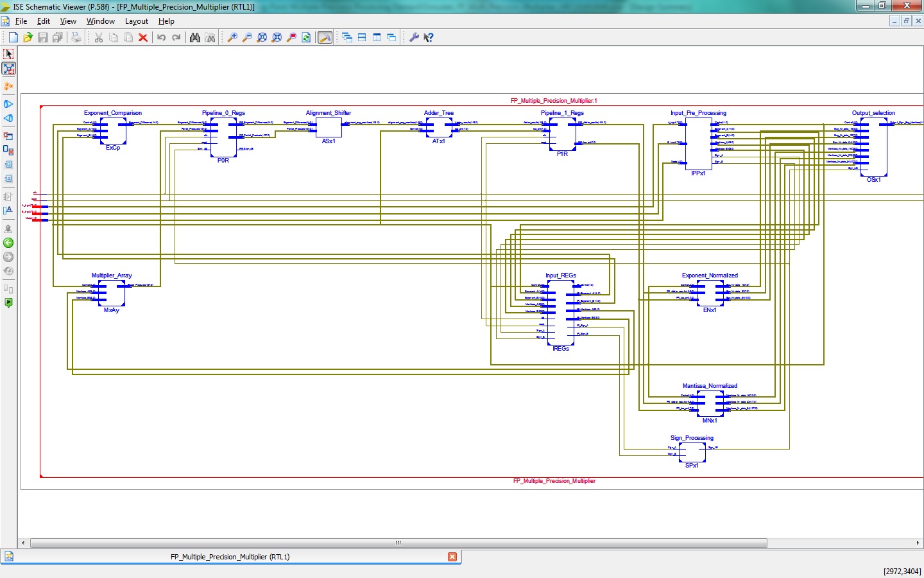Open the Layout menu
Image resolution: width=924 pixels, height=578 pixels.
point(137,21)
